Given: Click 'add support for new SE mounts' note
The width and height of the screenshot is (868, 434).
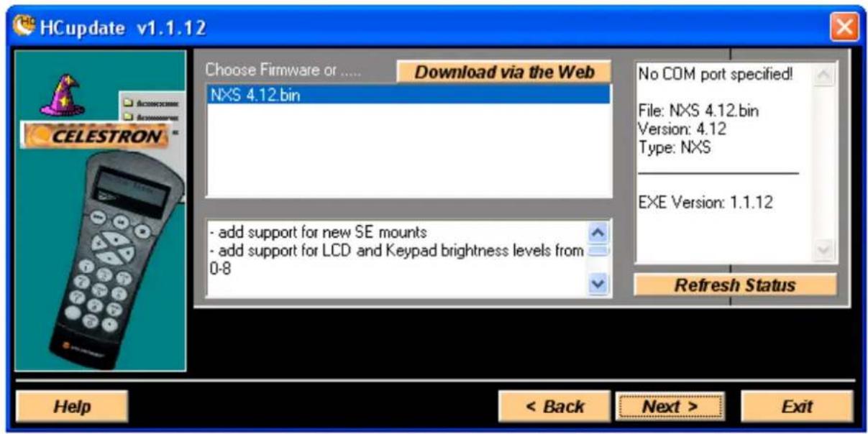Looking at the screenshot, I should coord(319,233).
